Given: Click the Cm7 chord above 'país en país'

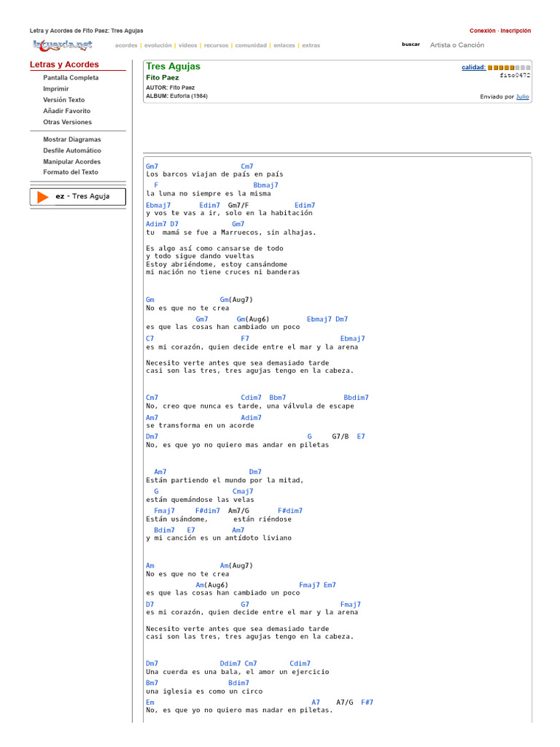Looking at the screenshot, I should point(246,166).
